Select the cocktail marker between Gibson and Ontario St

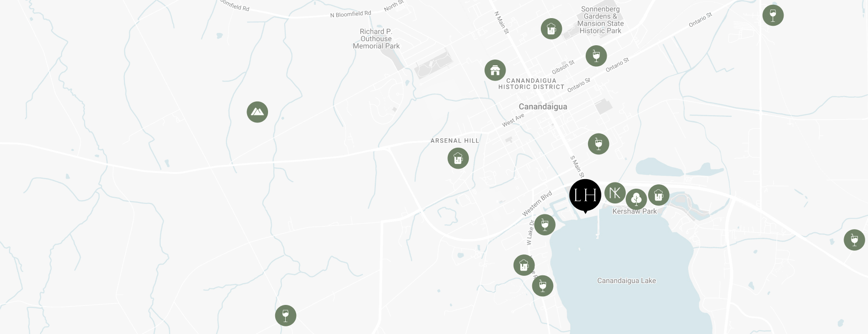coord(596,56)
